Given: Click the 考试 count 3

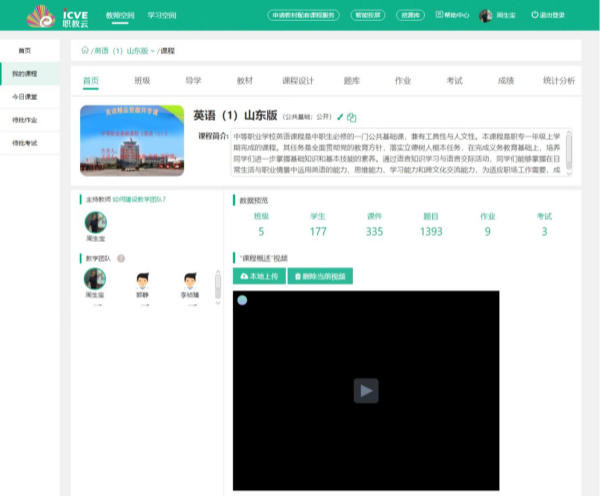Looking at the screenshot, I should pyautogui.click(x=544, y=232).
